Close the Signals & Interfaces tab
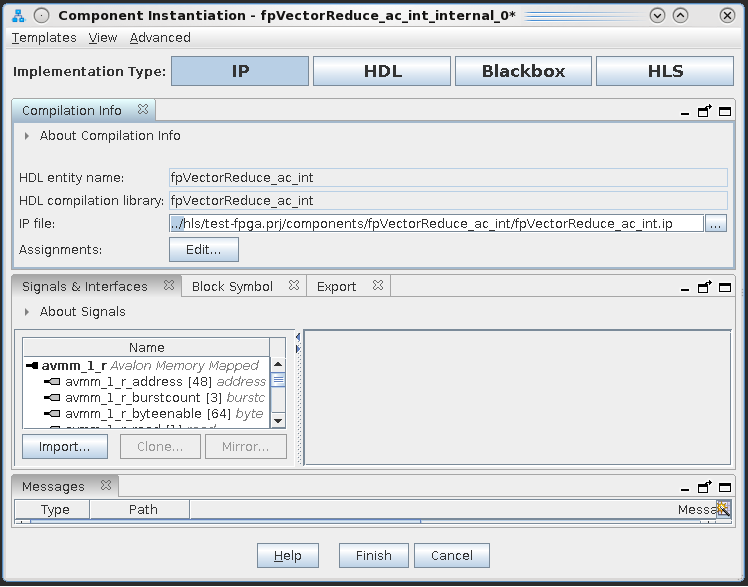 coord(169,285)
